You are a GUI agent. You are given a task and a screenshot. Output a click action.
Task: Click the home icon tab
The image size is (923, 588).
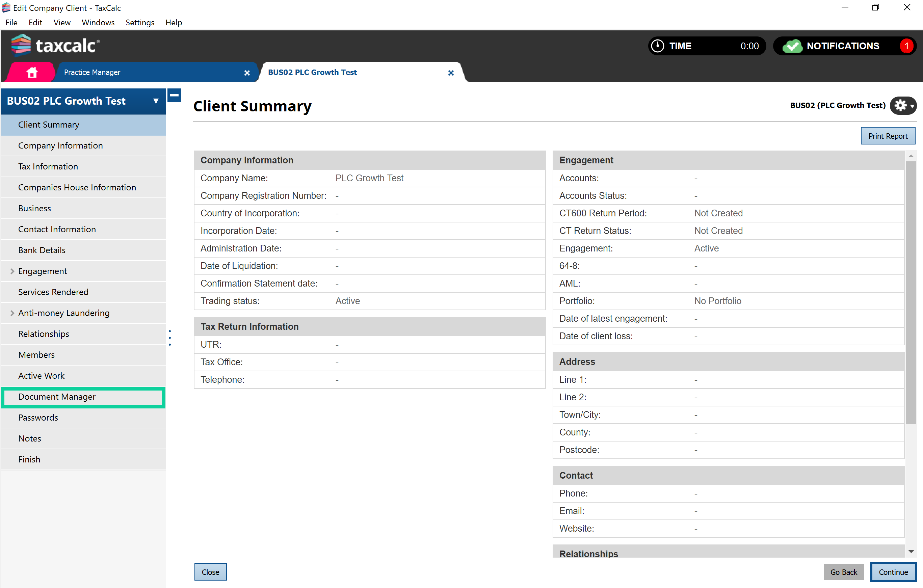tap(32, 72)
